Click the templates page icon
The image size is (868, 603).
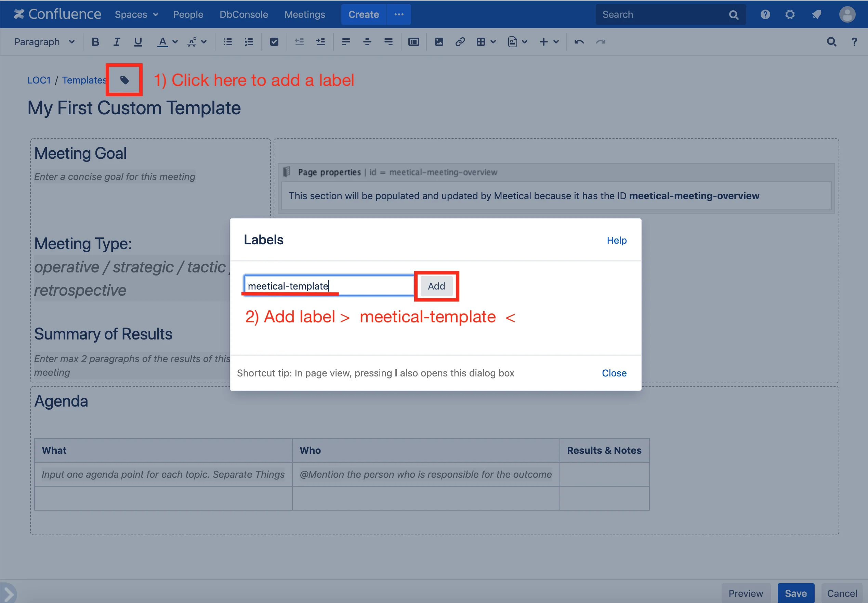click(x=512, y=42)
